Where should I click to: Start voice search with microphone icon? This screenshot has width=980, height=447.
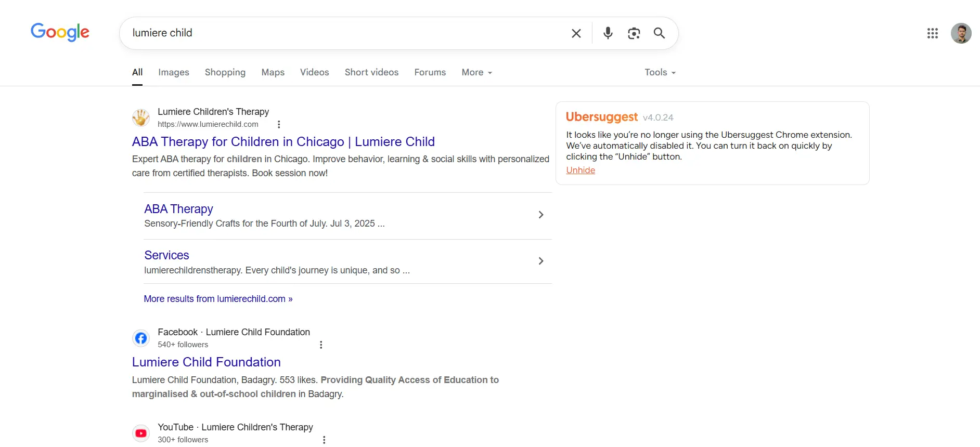(x=608, y=33)
